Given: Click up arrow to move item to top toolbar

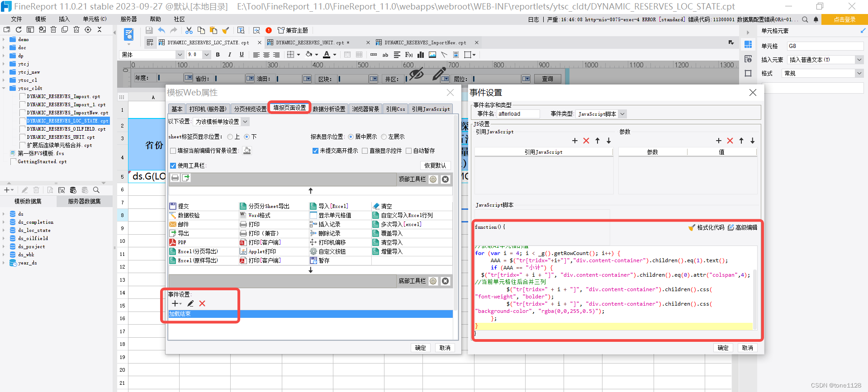Looking at the screenshot, I should [x=311, y=191].
